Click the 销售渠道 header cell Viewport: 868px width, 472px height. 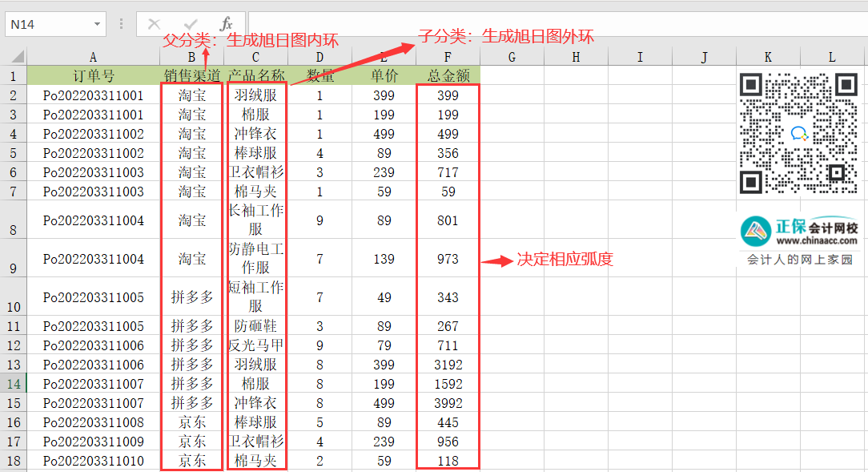tap(191, 75)
